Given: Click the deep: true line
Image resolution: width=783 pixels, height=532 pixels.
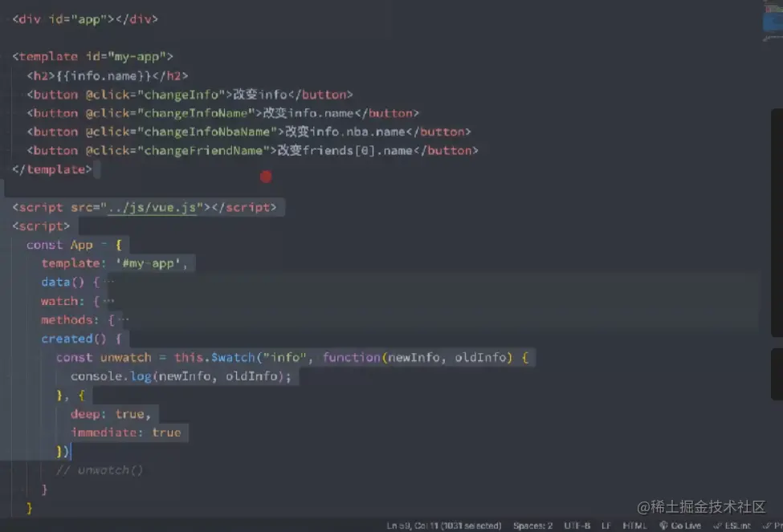Looking at the screenshot, I should (x=110, y=414).
